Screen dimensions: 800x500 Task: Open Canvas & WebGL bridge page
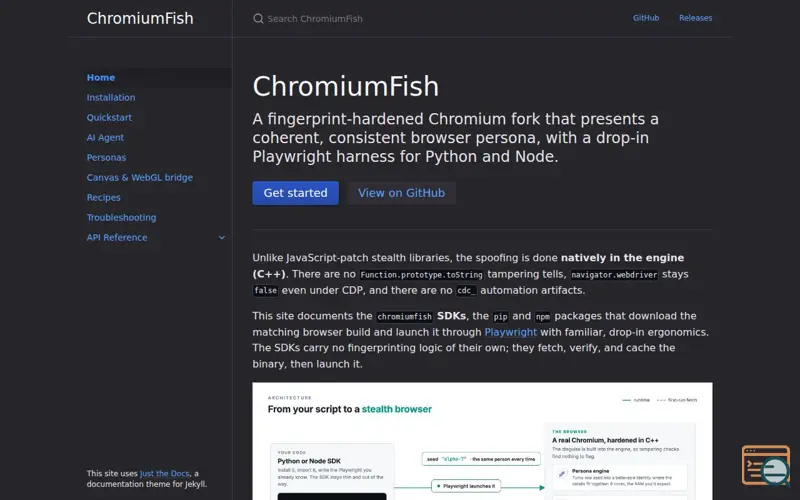pyautogui.click(x=140, y=178)
